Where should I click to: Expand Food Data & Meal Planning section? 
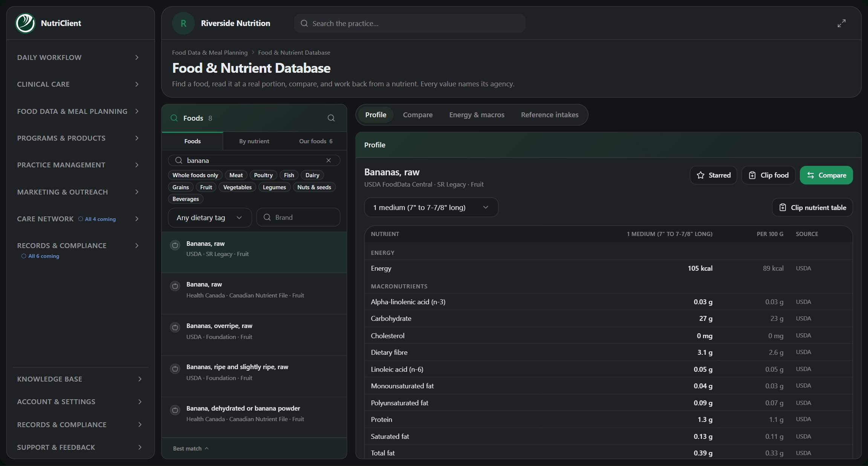[78, 111]
